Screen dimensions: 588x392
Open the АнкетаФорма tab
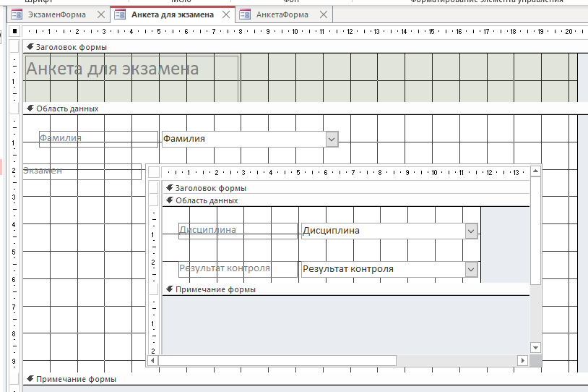coord(282,14)
